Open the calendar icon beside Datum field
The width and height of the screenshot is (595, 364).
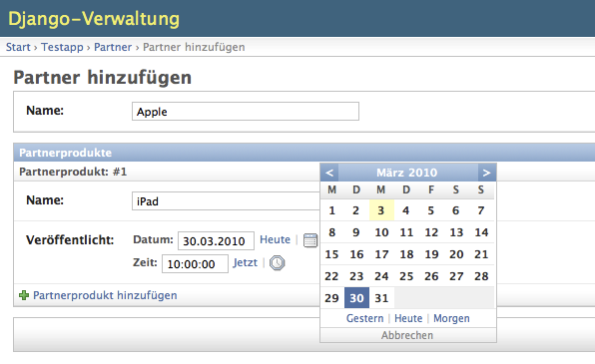pyautogui.click(x=310, y=240)
